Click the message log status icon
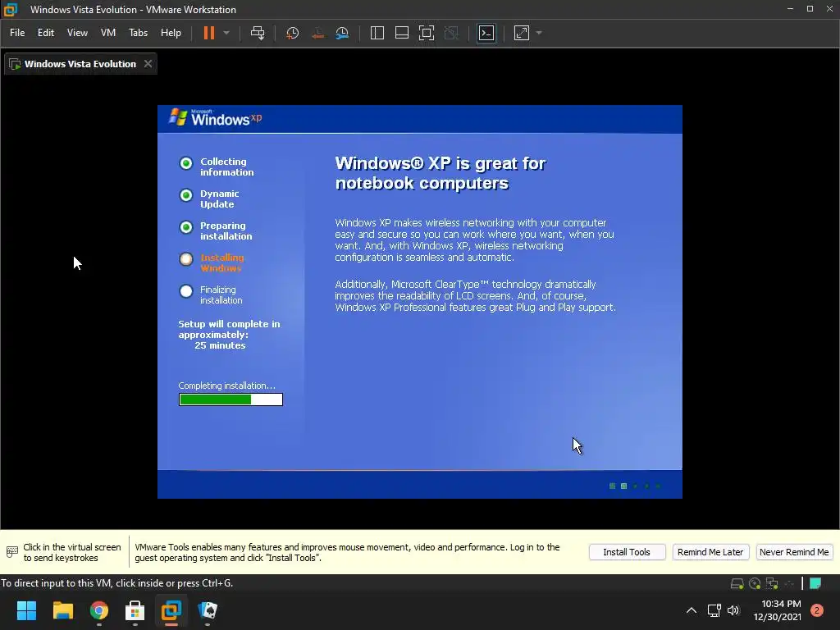The width and height of the screenshot is (840, 630). point(815,583)
